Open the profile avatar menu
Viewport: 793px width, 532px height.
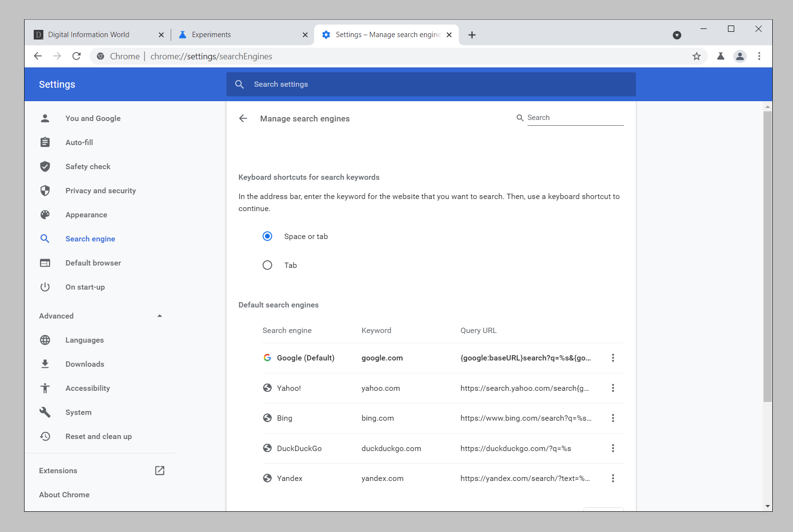pyautogui.click(x=740, y=56)
